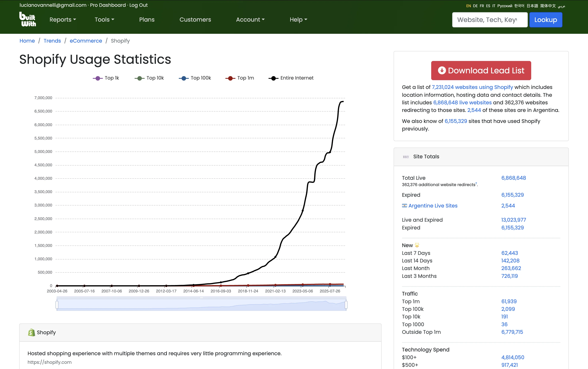Click $500+ technology spend value 917,421

click(x=509, y=365)
